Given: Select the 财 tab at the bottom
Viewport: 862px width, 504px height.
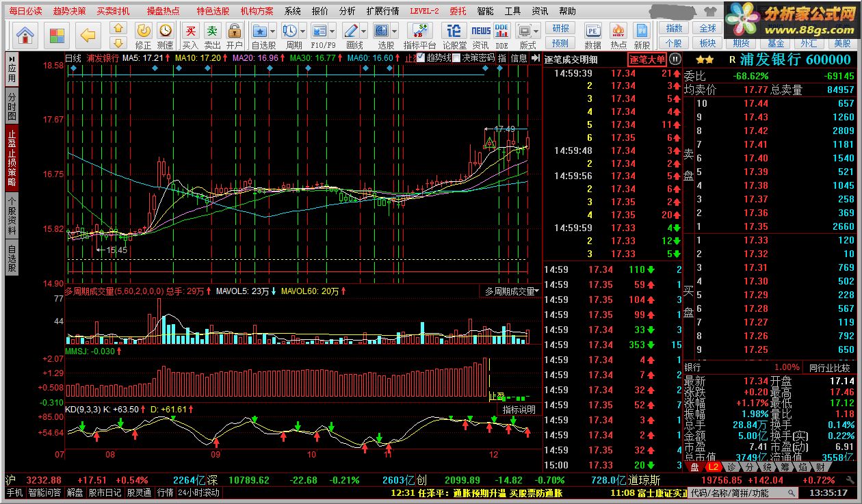Looking at the screenshot, I should tap(820, 466).
